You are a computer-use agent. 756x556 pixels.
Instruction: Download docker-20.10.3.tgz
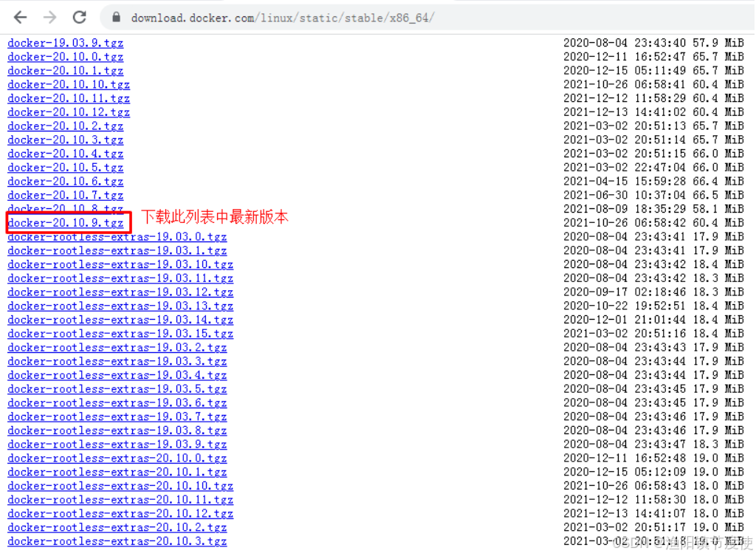click(x=66, y=140)
